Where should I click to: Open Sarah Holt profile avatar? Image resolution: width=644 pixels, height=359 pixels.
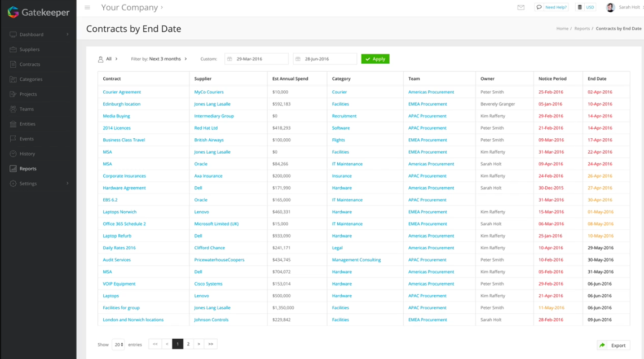tap(610, 7)
